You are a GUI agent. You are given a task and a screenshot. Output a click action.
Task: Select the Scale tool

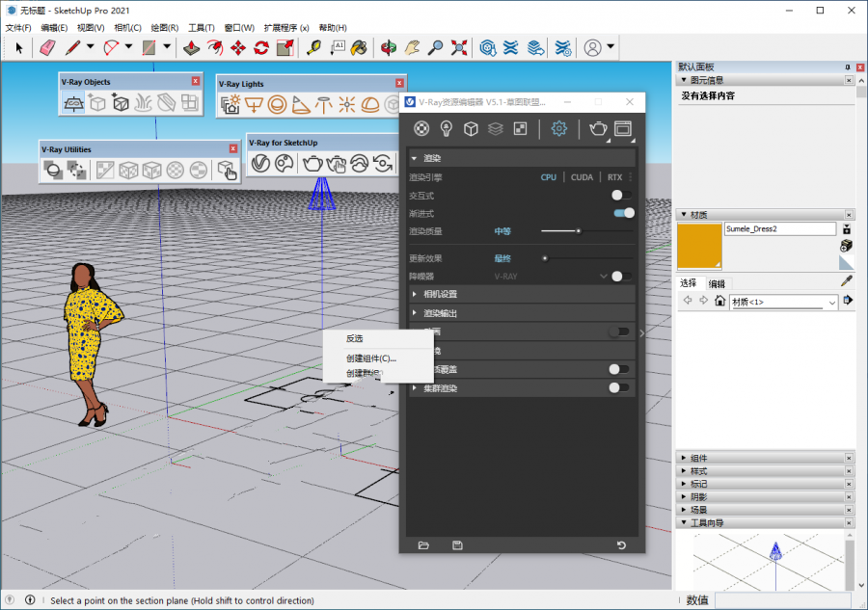[x=285, y=48]
